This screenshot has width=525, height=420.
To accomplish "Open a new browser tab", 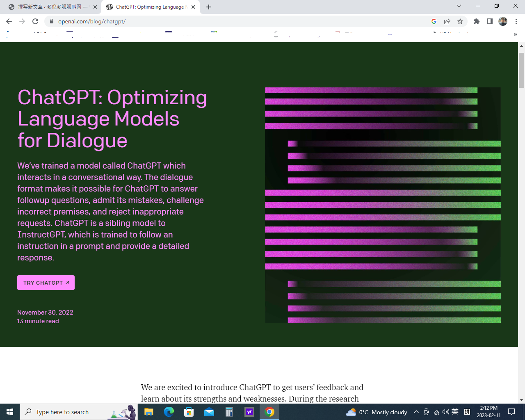I will point(209,7).
